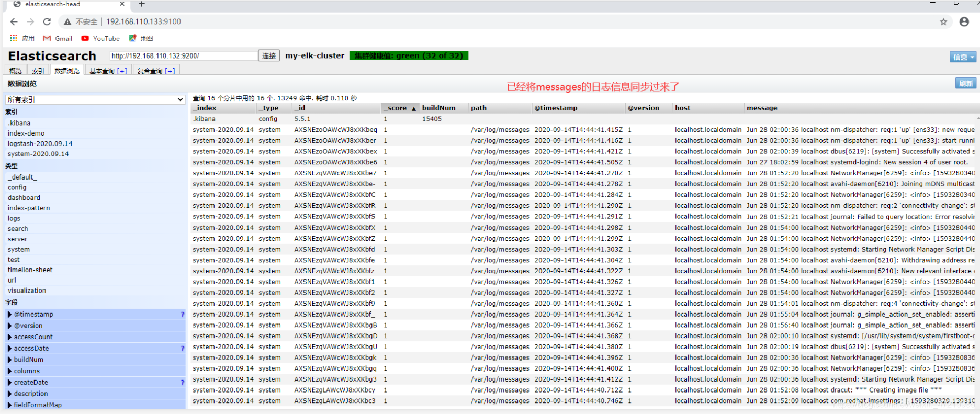The width and height of the screenshot is (980, 414).
Task: Select the dashboard type
Action: [95, 198]
